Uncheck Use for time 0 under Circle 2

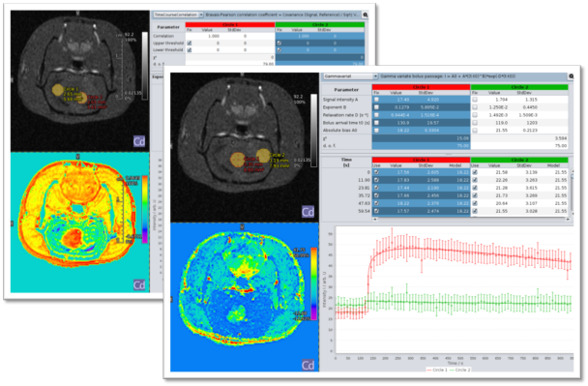pos(475,172)
